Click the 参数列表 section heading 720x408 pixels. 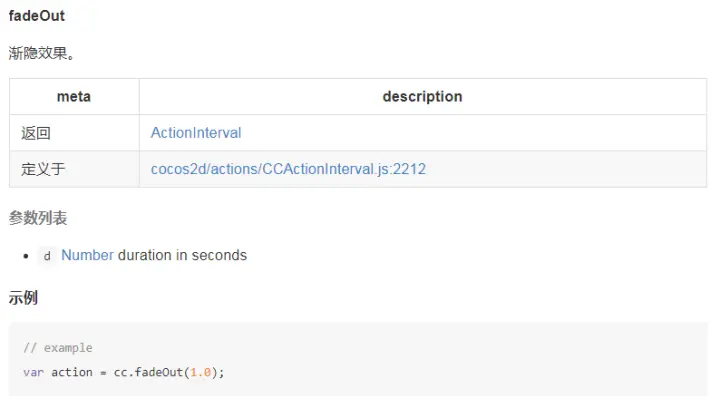pos(38,217)
